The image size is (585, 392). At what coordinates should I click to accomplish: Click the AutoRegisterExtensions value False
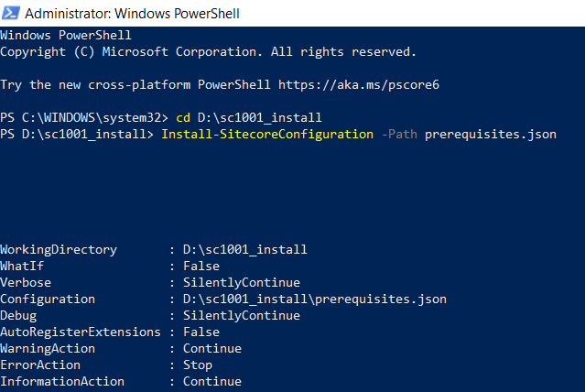pos(200,332)
